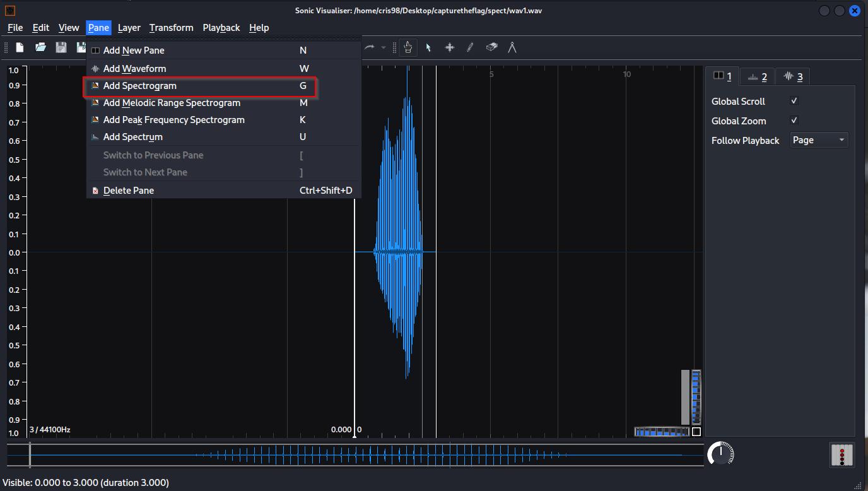Choose Add Spectrogram
This screenshot has width=868, height=491.
click(223, 86)
